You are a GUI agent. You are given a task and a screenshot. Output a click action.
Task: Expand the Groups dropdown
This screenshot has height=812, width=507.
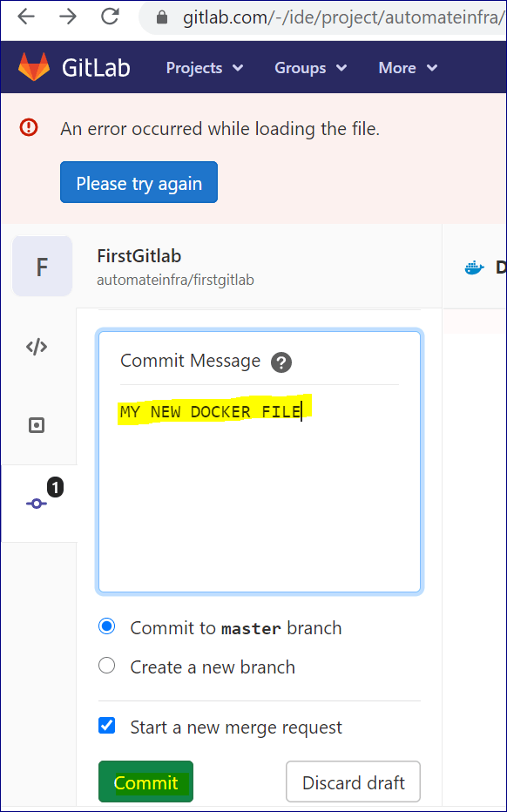pyautogui.click(x=310, y=67)
